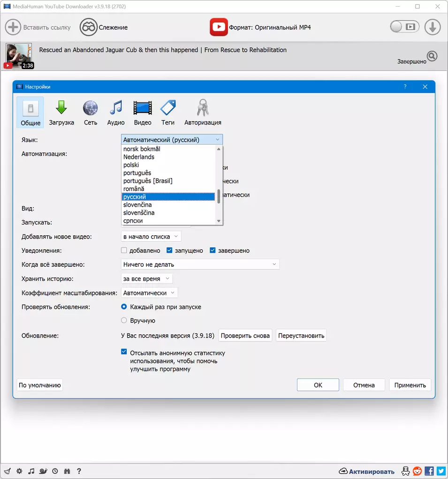Choose Nederlands from language list
The width and height of the screenshot is (448, 479).
[x=168, y=157]
